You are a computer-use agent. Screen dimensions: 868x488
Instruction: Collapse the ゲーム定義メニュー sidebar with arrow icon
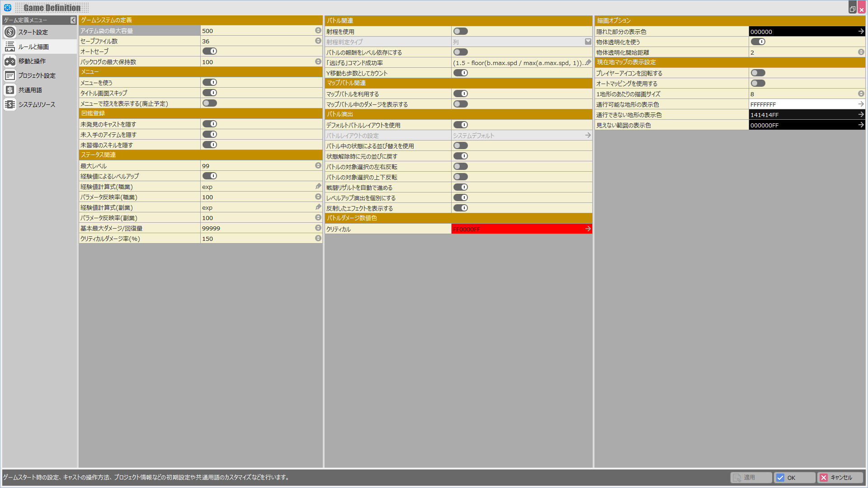(x=73, y=20)
